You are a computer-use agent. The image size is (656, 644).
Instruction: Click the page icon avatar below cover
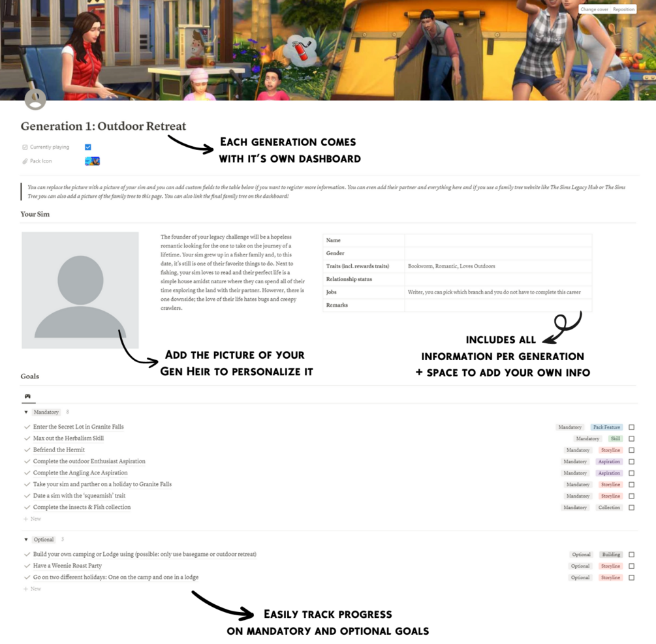tap(35, 99)
